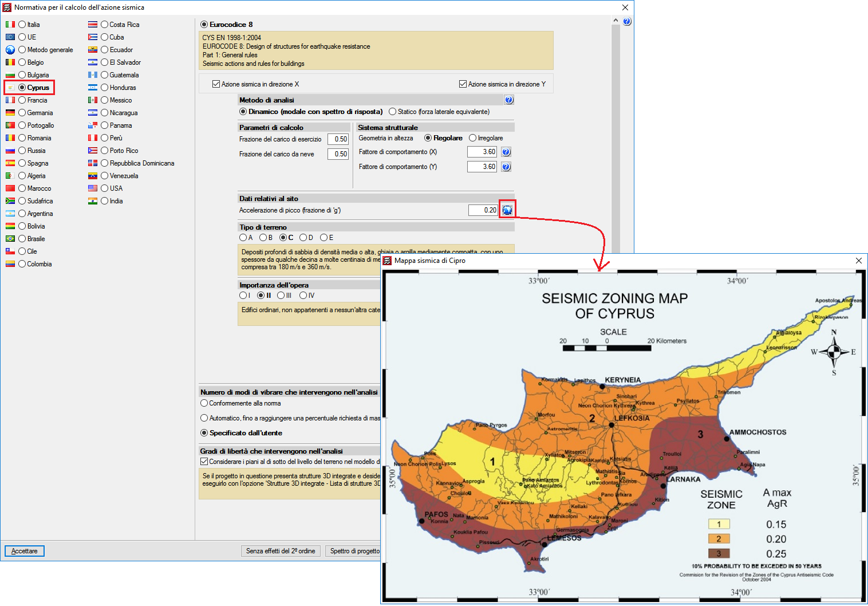This screenshot has width=868, height=606.
Task: Click the Colombia flag icon
Action: pyautogui.click(x=10, y=264)
